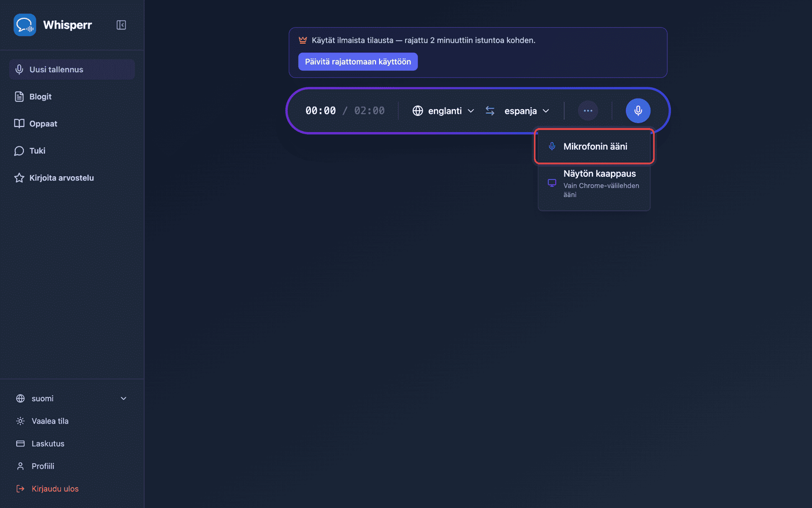Open Oppaat guides page
812x508 pixels.
(72, 123)
